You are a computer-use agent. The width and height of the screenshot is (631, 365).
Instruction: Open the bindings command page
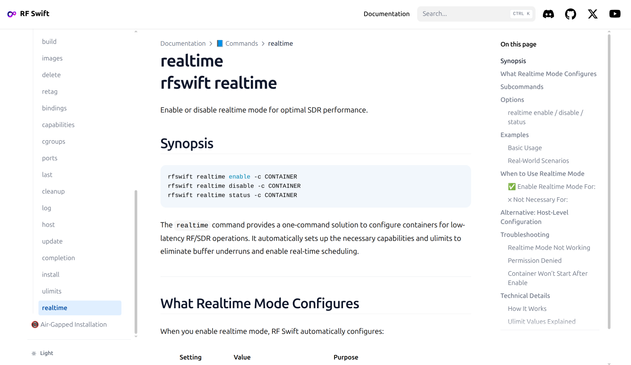click(x=54, y=108)
